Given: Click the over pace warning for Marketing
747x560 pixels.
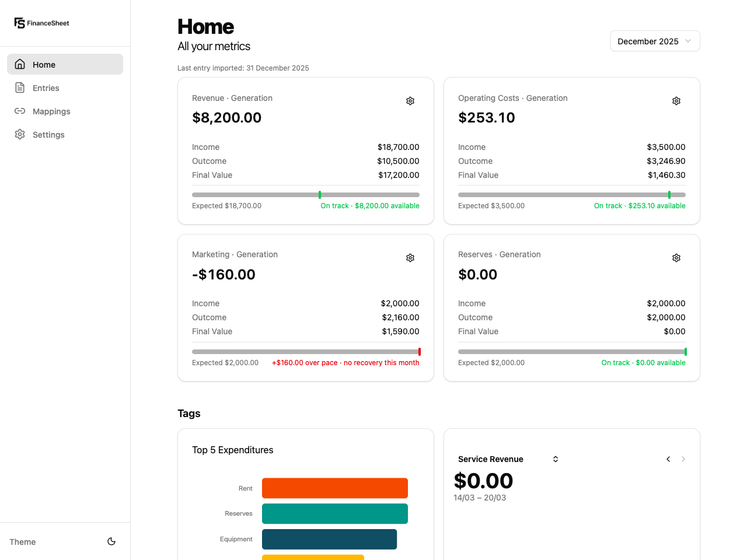Looking at the screenshot, I should tap(345, 362).
